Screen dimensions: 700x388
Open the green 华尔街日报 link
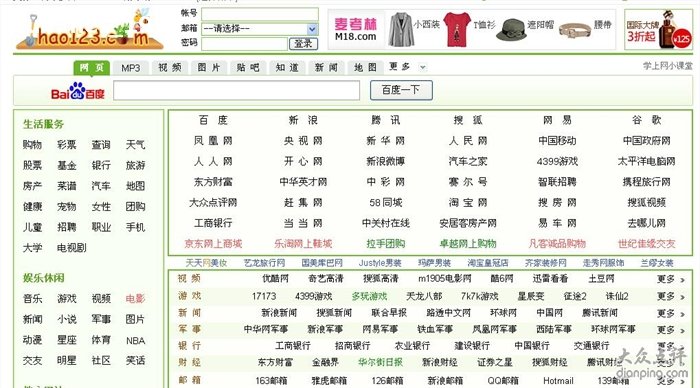pos(380,362)
